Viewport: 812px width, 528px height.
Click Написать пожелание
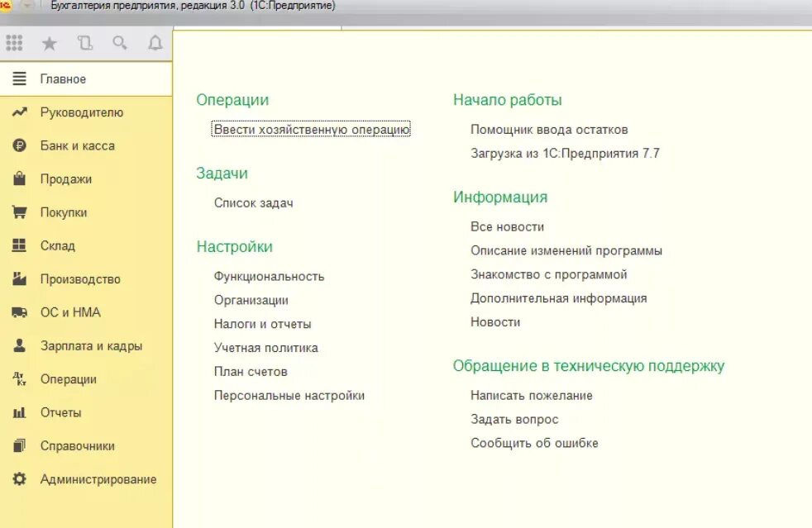coord(532,396)
